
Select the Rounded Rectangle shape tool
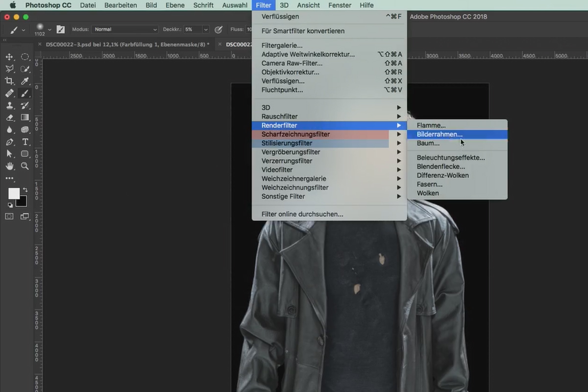click(x=25, y=154)
